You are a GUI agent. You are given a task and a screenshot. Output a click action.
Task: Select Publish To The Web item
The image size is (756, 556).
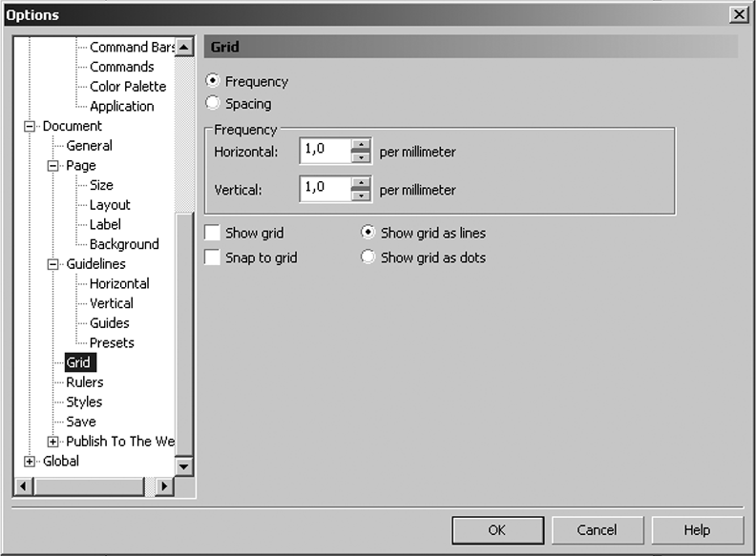(x=120, y=442)
